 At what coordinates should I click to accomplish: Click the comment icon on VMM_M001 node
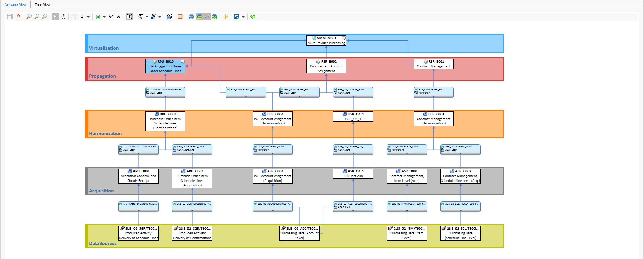(x=343, y=38)
